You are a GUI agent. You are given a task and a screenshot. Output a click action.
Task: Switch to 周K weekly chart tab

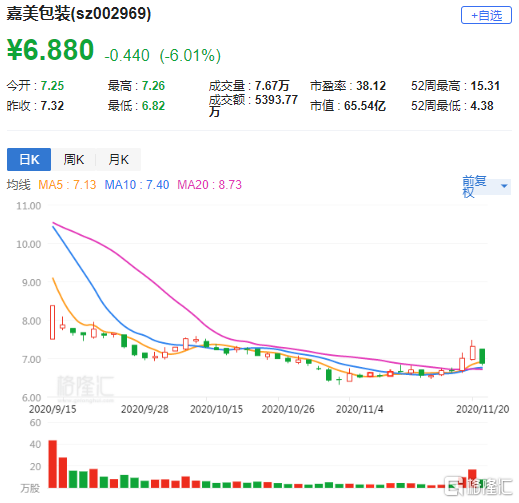point(74,159)
